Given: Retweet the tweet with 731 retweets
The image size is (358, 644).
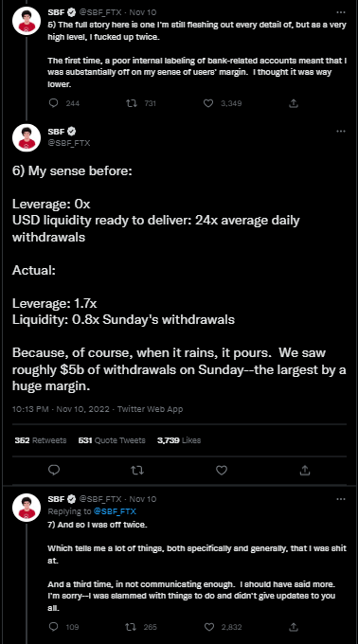Looking at the screenshot, I should (132, 103).
